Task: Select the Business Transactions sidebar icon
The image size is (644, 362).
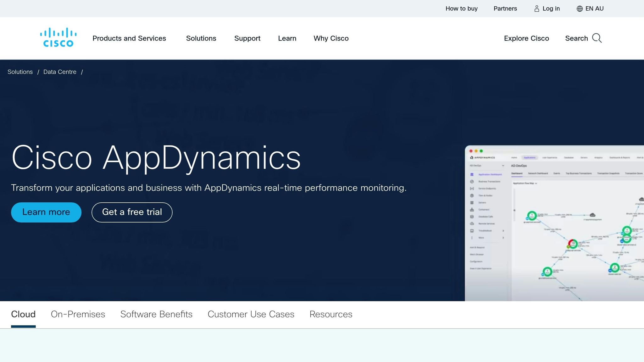Action: click(x=472, y=182)
